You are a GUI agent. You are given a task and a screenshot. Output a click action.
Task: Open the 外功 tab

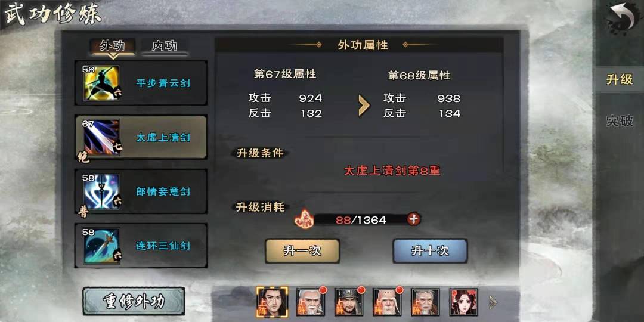pyautogui.click(x=112, y=46)
